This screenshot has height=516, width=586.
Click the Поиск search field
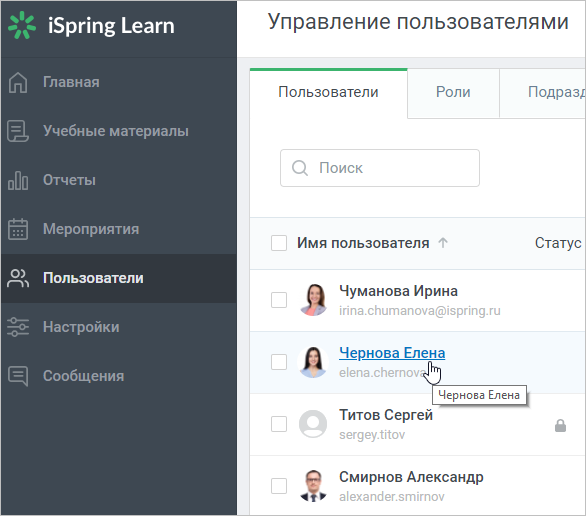380,168
